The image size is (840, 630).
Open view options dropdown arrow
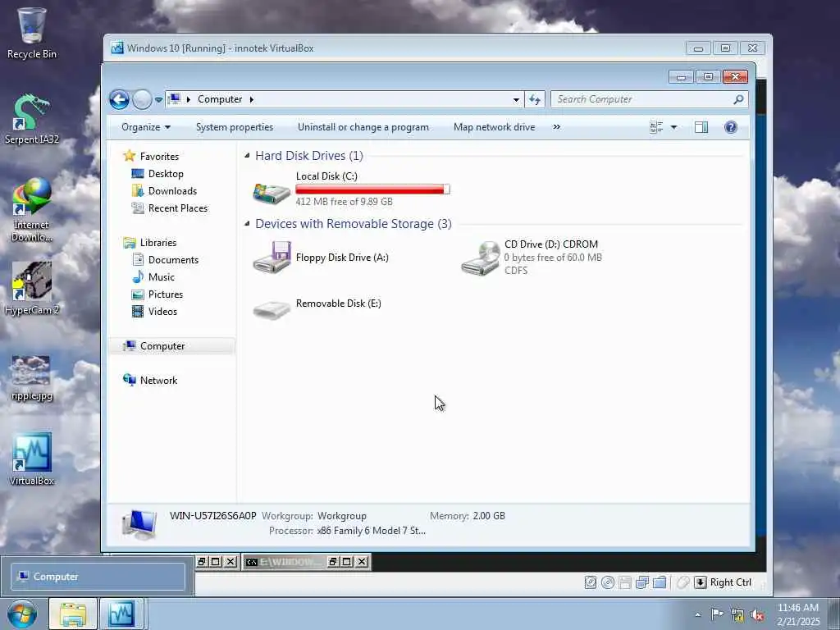point(674,127)
